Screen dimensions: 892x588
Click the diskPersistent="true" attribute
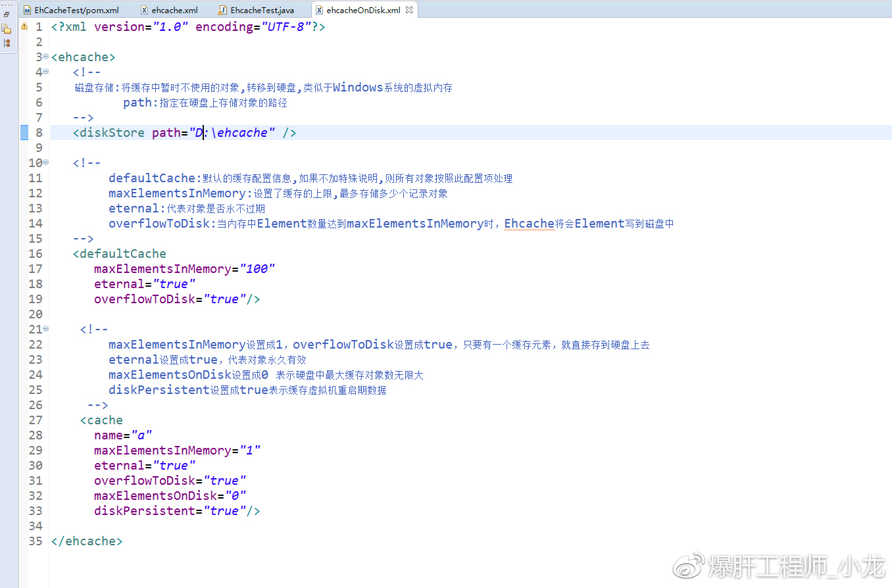[170, 511]
